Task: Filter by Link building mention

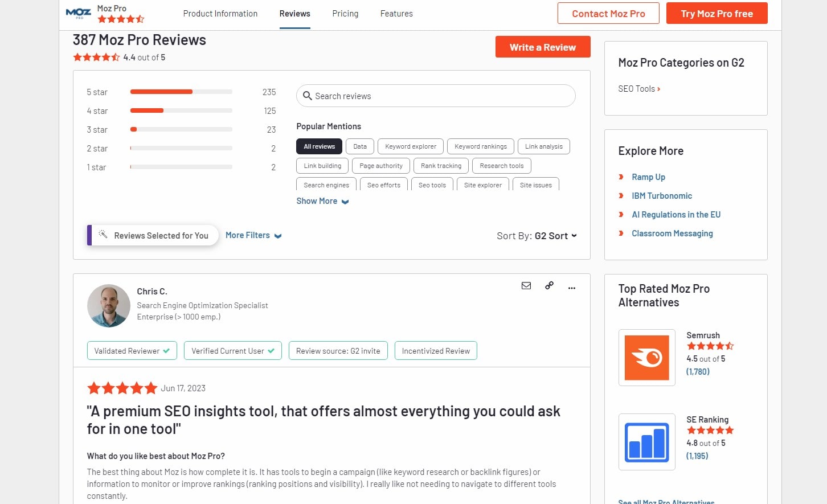Action: coord(322,166)
